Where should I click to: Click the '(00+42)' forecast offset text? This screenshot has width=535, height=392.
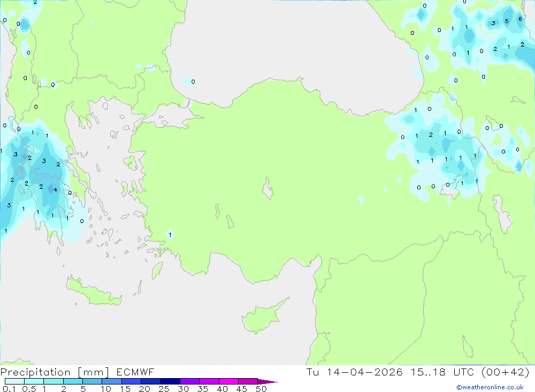(x=506, y=372)
